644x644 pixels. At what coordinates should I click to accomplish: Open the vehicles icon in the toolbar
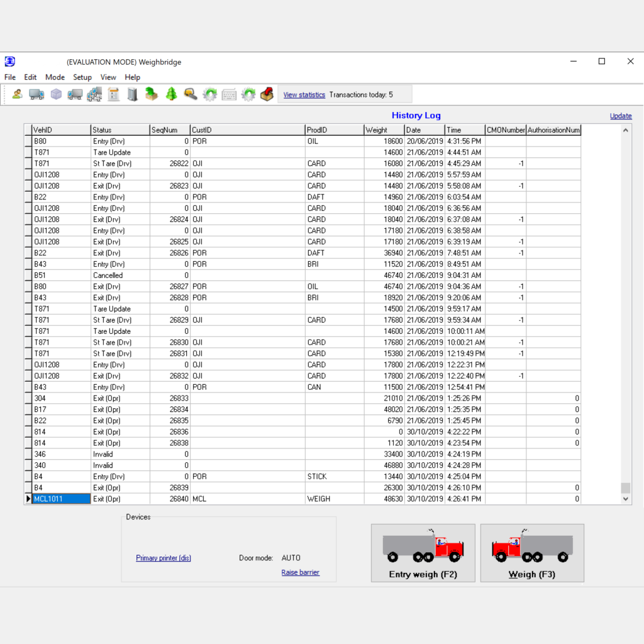pyautogui.click(x=36, y=94)
